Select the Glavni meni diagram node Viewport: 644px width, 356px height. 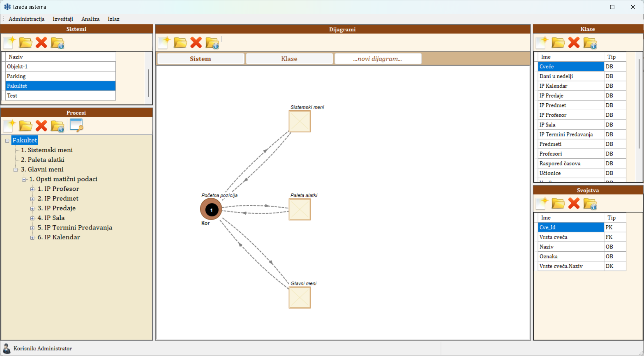click(299, 297)
